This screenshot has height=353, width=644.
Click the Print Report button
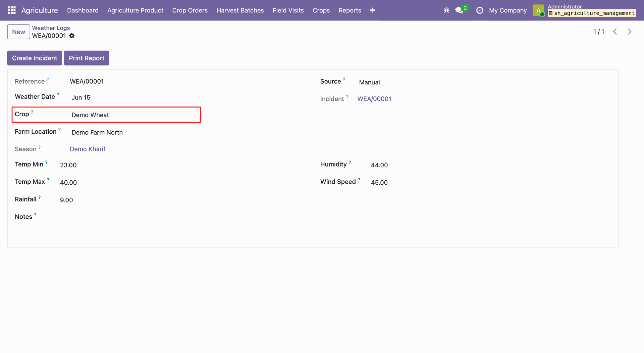(87, 58)
